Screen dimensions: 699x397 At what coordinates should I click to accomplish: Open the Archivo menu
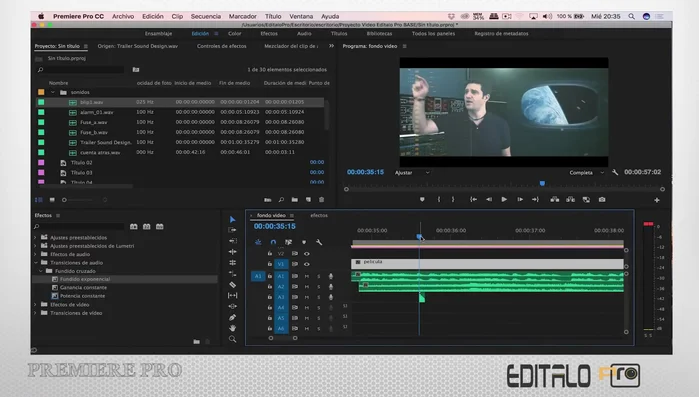click(123, 16)
